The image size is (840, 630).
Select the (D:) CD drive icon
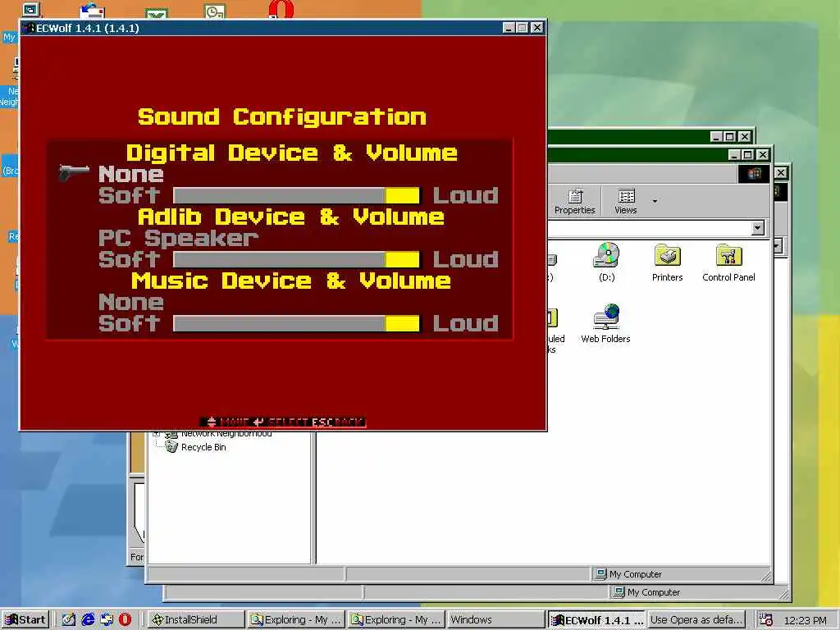coord(606,262)
